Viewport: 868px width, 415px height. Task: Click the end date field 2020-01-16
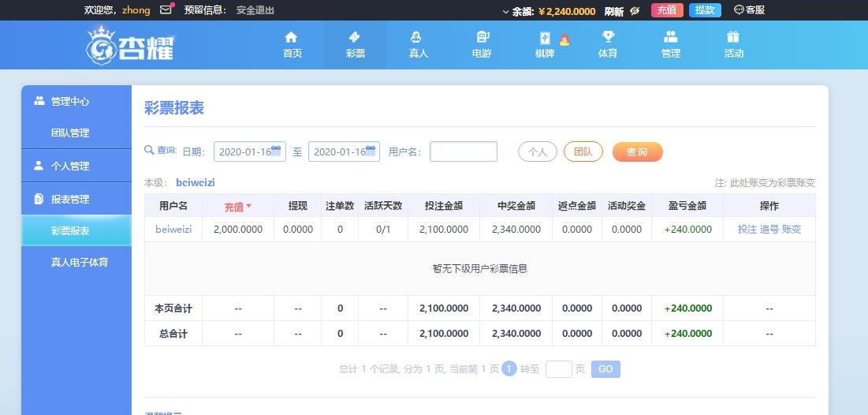tap(344, 151)
